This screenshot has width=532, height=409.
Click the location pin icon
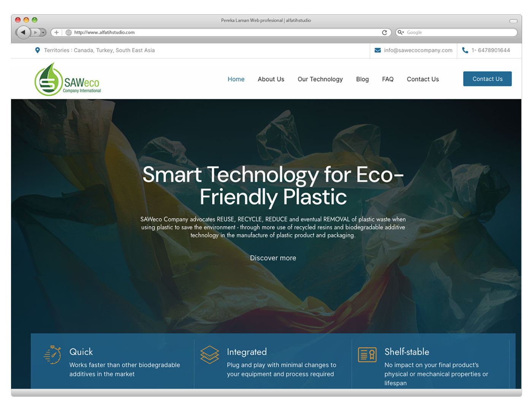(37, 50)
